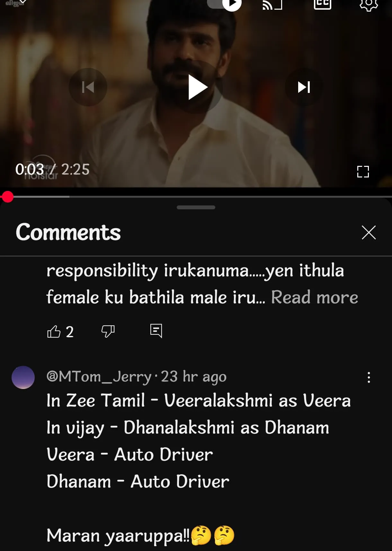The width and height of the screenshot is (392, 551).
Task: Play the paused video
Action: (197, 87)
